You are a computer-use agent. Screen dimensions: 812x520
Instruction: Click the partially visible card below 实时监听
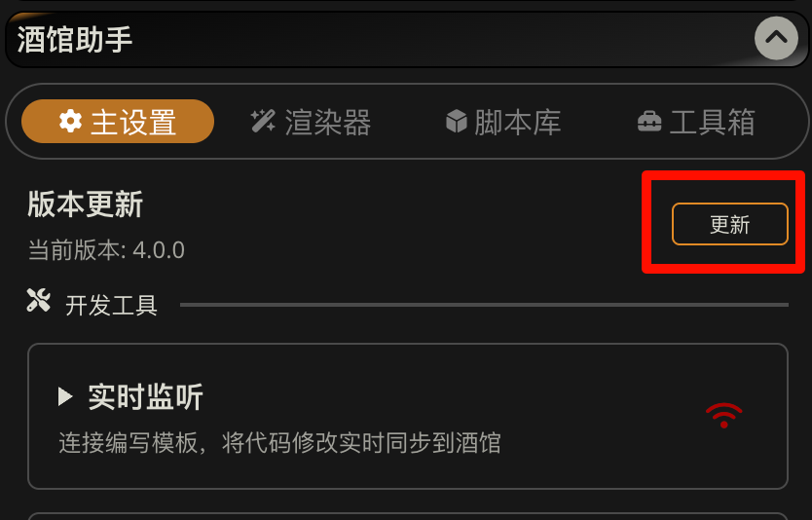(x=408, y=516)
